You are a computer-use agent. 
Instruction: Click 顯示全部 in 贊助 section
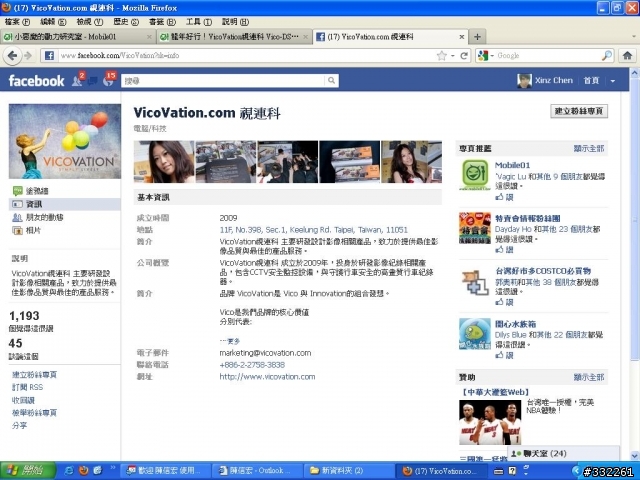589,377
